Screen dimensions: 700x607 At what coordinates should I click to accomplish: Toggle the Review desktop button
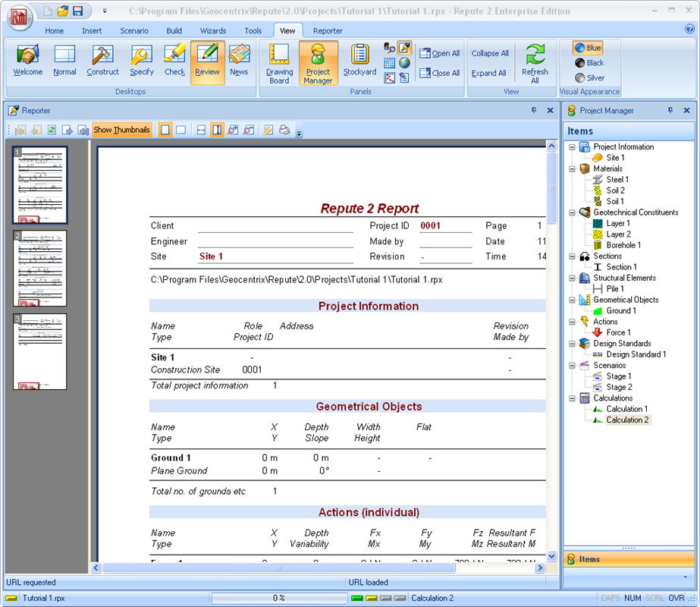(207, 62)
